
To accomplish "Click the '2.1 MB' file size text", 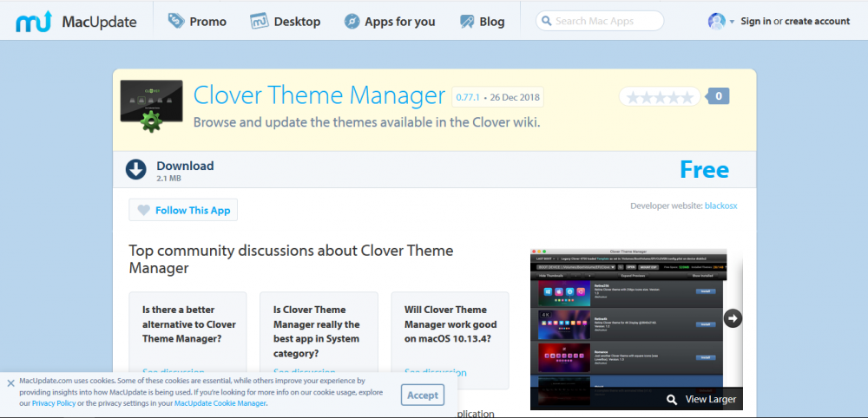I will tap(169, 179).
